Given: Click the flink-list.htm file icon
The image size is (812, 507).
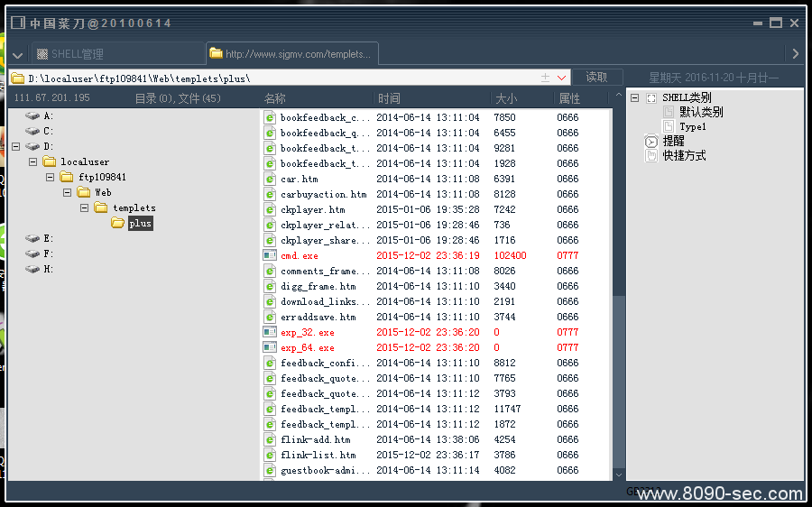Looking at the screenshot, I should click(270, 455).
